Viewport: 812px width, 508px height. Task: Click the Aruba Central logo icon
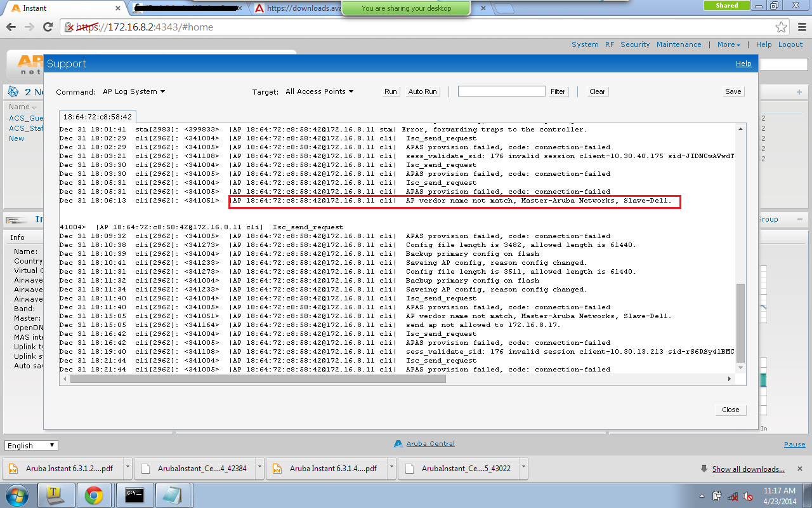[398, 444]
